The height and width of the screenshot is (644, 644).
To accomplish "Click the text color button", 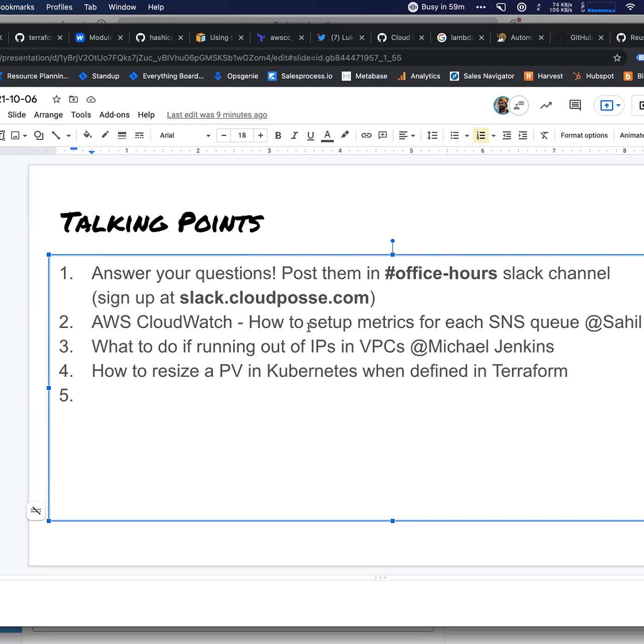I will tap(327, 135).
